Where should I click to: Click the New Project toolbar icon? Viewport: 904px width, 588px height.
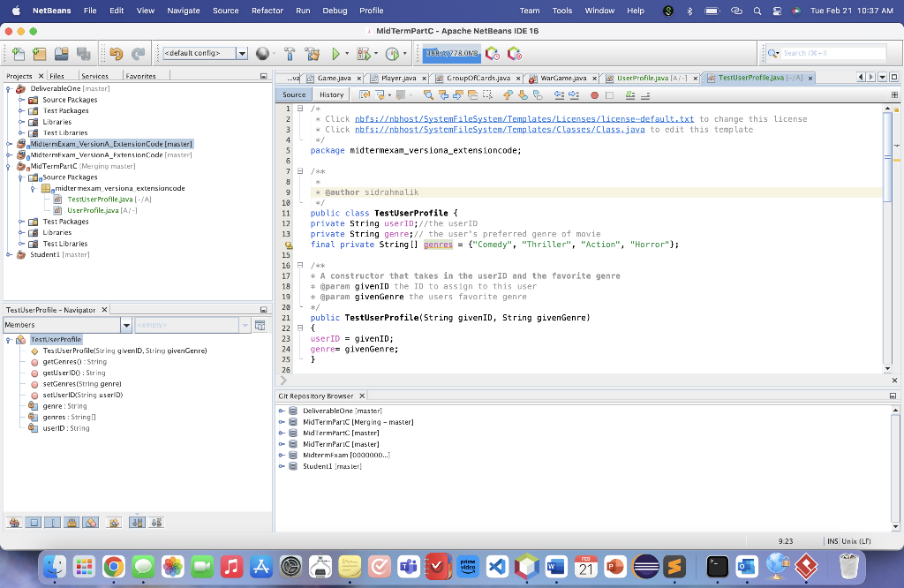coord(39,54)
